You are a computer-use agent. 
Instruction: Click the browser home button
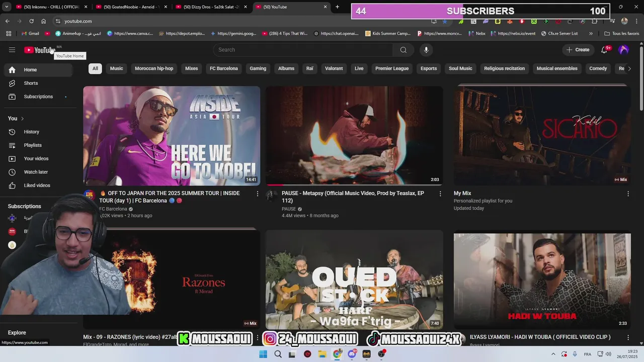click(44, 21)
